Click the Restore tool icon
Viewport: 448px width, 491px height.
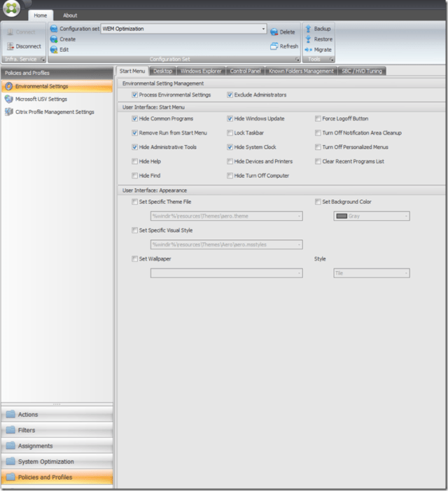tap(308, 39)
